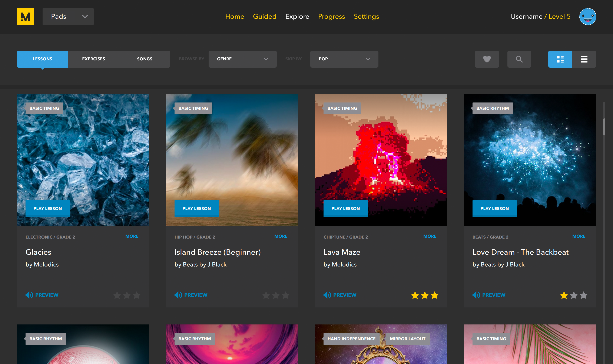The image size is (613, 364).
Task: Click 'by Melodics' under Lava Maze
Action: pos(340,264)
